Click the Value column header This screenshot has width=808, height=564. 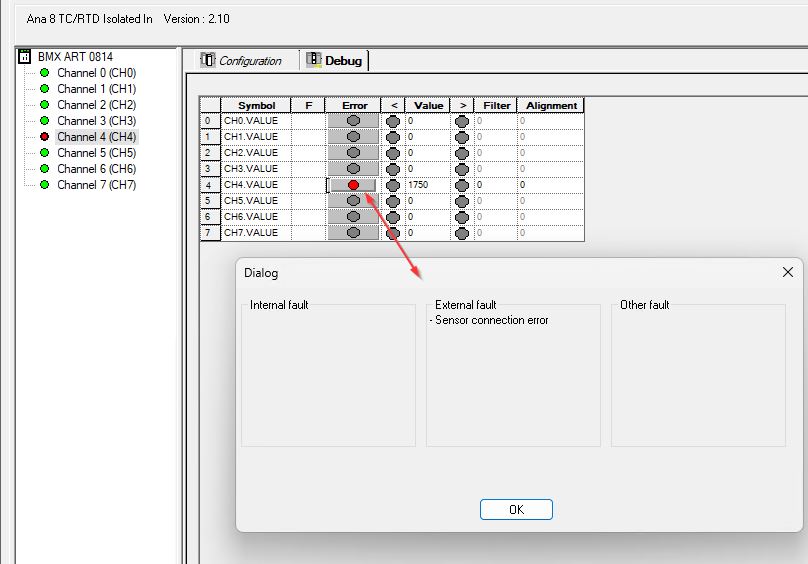coord(428,105)
